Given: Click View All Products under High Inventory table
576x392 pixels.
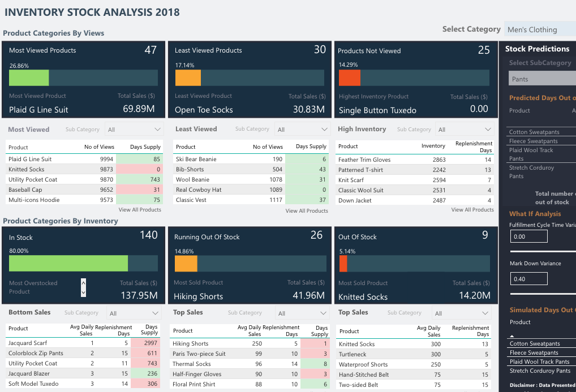Looking at the screenshot, I should (x=472, y=210).
